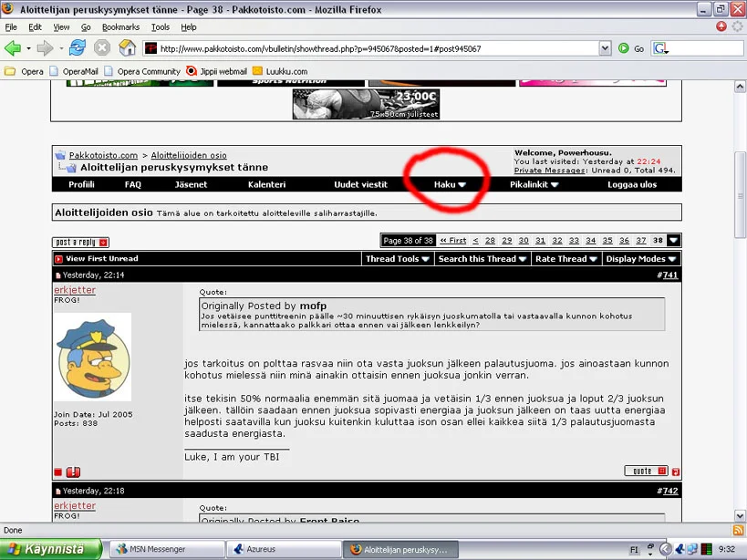Click the RSS feed icon in status bar

737,530
